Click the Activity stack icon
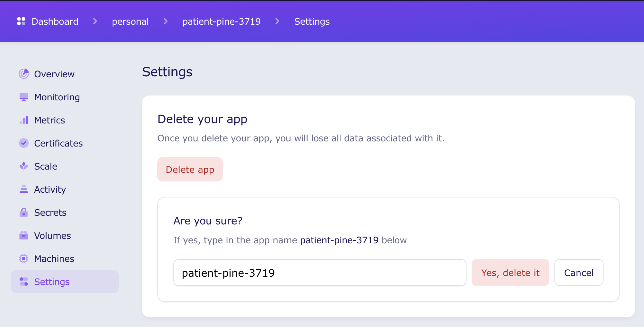 click(24, 189)
